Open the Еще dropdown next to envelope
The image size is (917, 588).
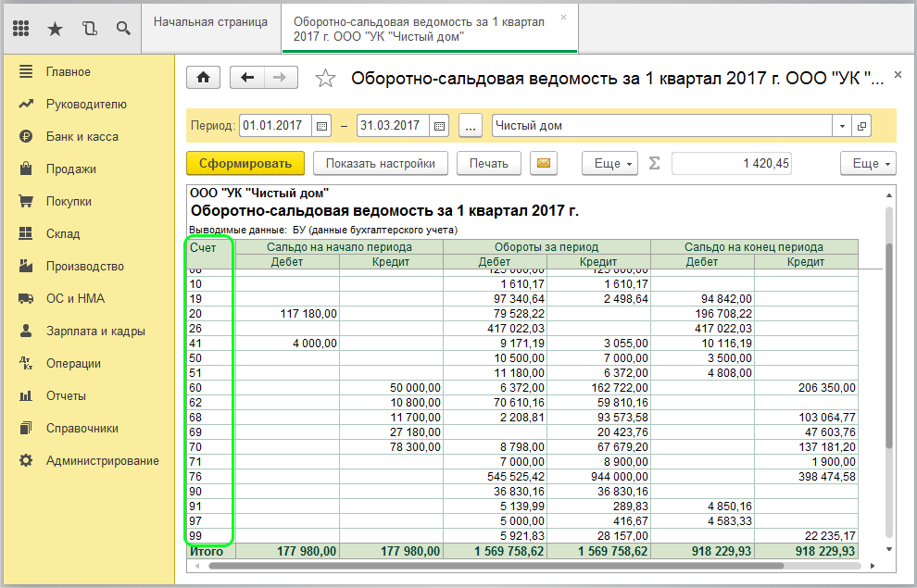click(x=609, y=164)
